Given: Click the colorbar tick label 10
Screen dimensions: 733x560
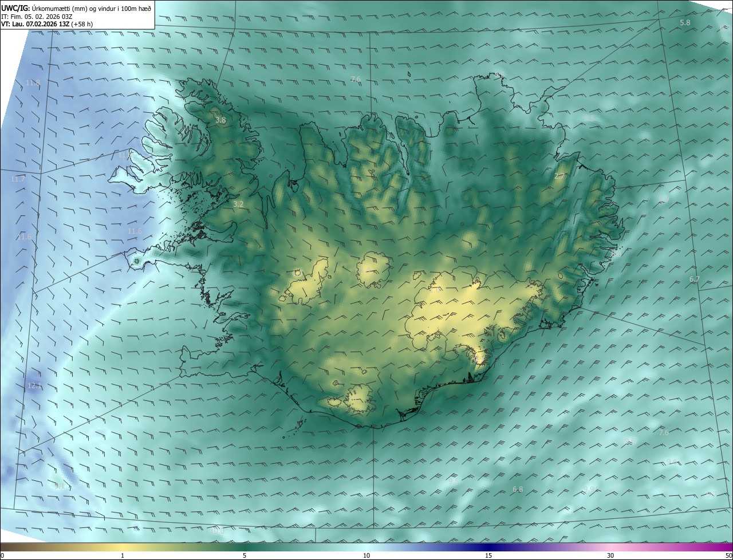Looking at the screenshot, I should [x=366, y=555].
